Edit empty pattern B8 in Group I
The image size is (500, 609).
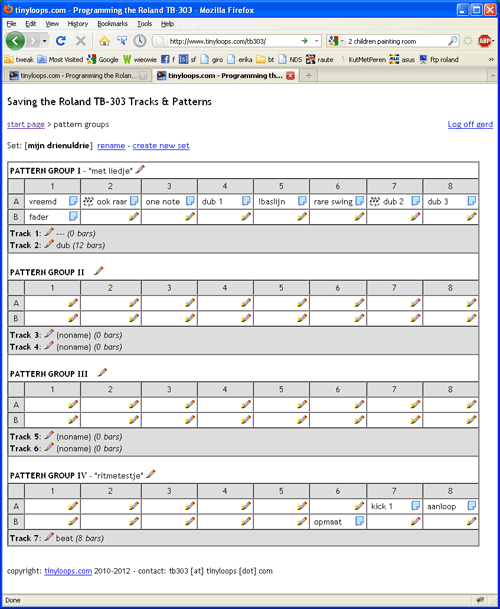click(472, 216)
